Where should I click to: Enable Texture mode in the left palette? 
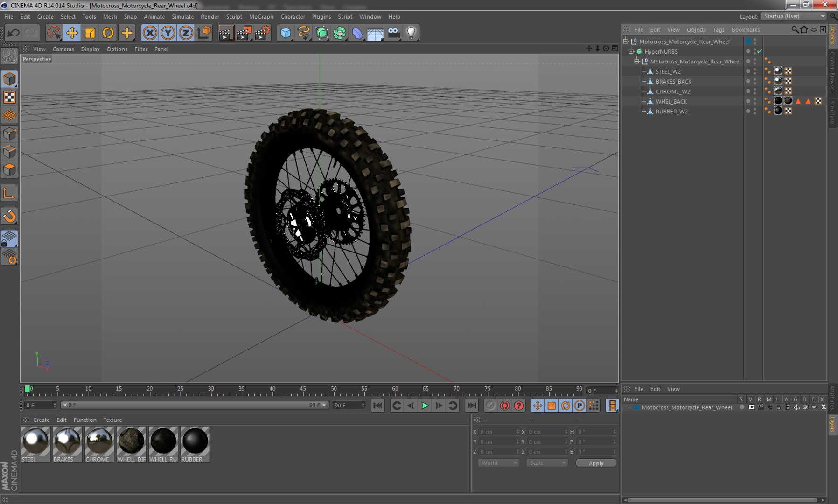click(x=9, y=97)
